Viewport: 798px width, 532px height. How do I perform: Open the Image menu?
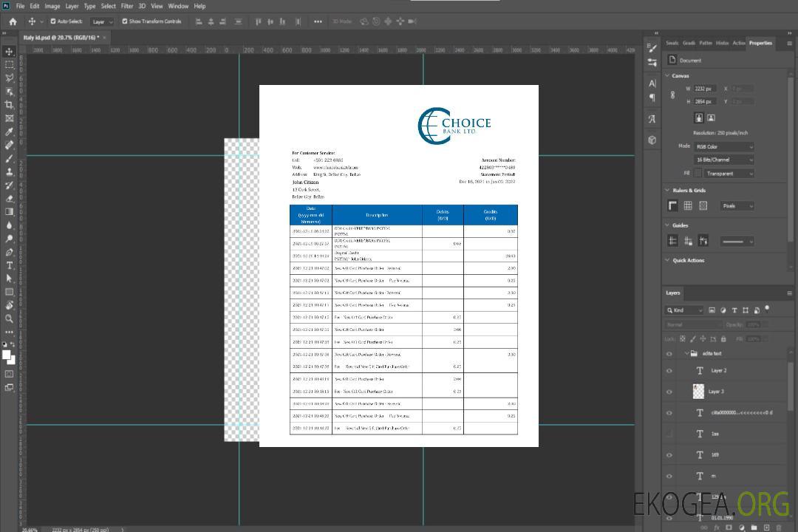[52, 6]
